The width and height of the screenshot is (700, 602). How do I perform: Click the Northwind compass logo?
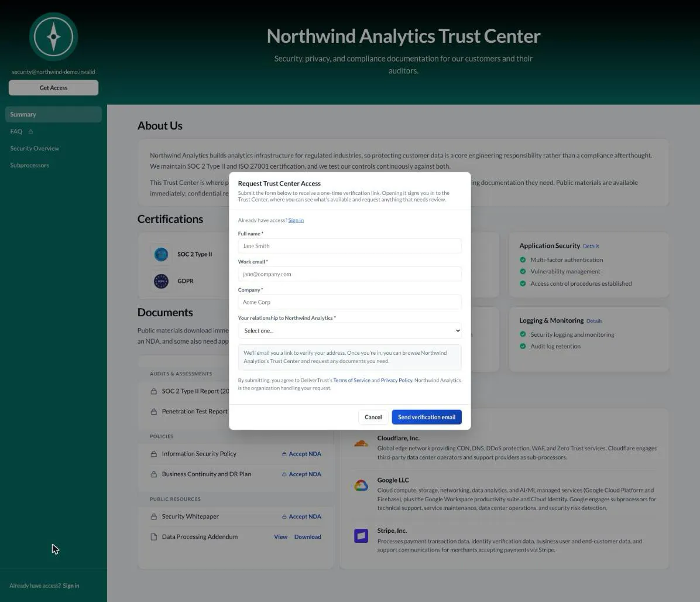pyautogui.click(x=54, y=37)
